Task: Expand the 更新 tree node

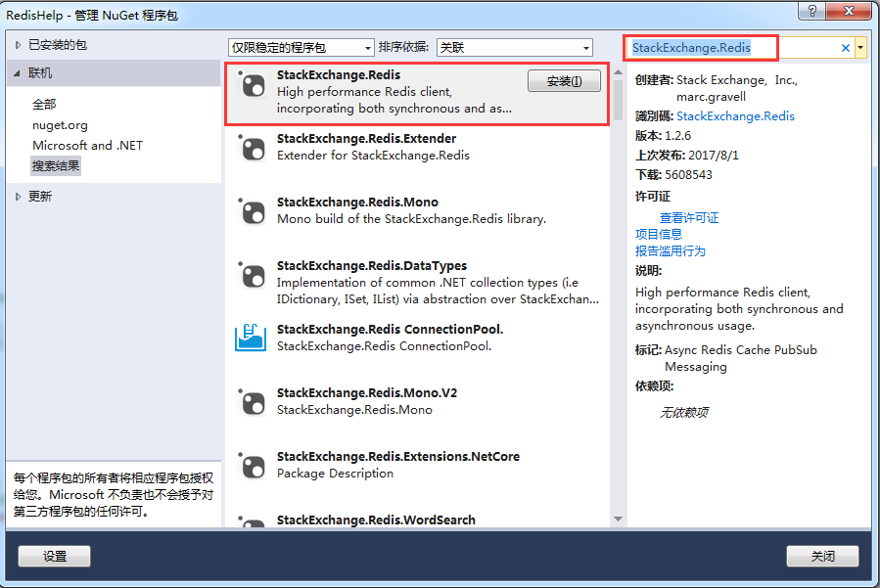Action: (18, 197)
